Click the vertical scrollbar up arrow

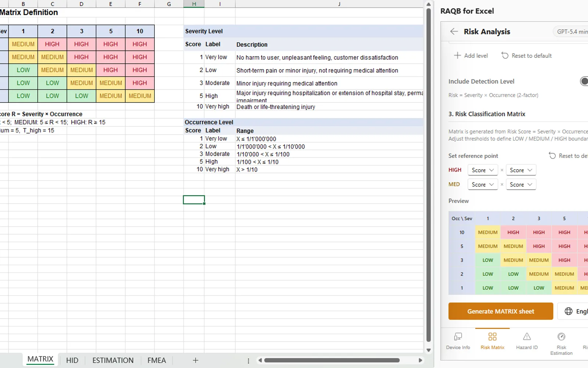[x=429, y=4]
